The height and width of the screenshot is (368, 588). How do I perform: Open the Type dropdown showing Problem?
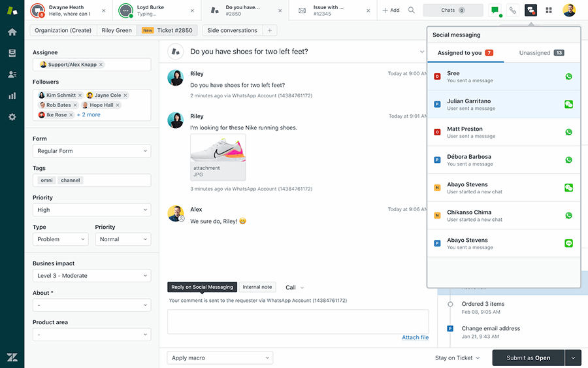point(60,239)
